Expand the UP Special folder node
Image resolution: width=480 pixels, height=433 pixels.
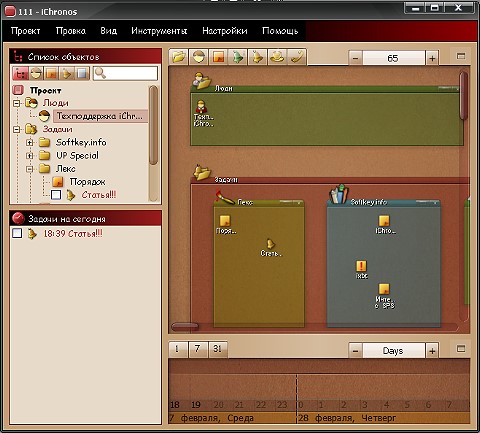[30, 156]
